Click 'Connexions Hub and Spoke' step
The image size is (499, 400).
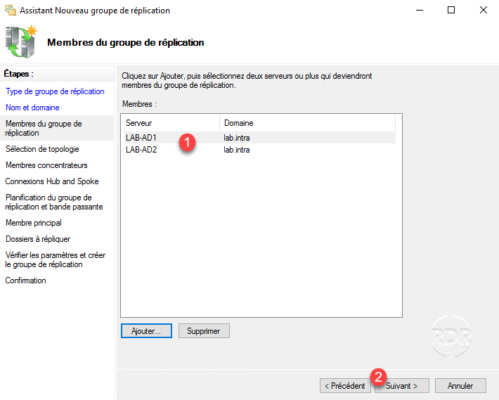click(52, 181)
